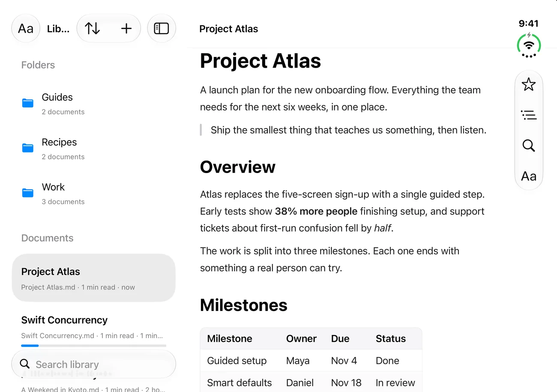Click the Milestone column header
Screen dimensions: 557x392
pos(230,338)
